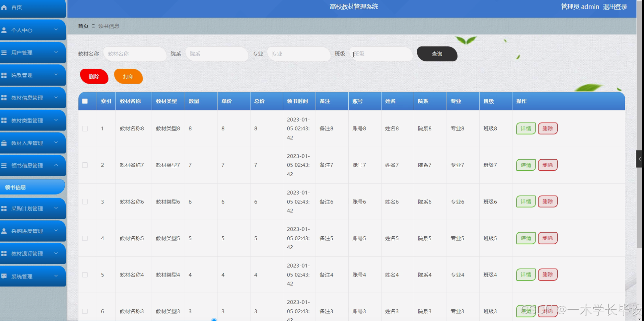Click the vertical page scrollbar
Viewport: 644px width, 321px height.
[x=640, y=124]
